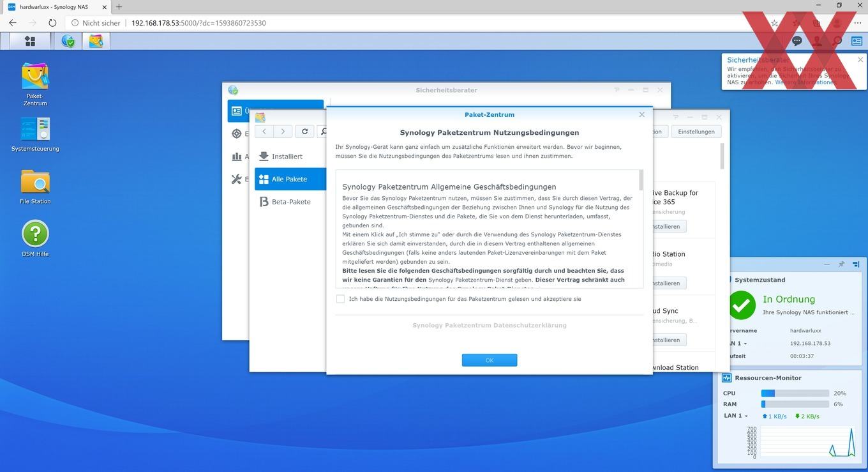Close the Sicherheitsberater notification popup
Image resolution: width=868 pixels, height=472 pixels.
861,59
